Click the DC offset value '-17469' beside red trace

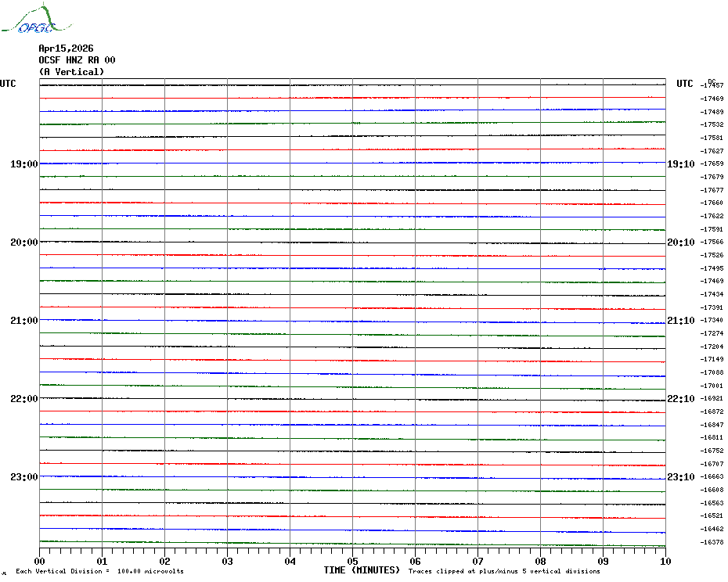(712, 99)
